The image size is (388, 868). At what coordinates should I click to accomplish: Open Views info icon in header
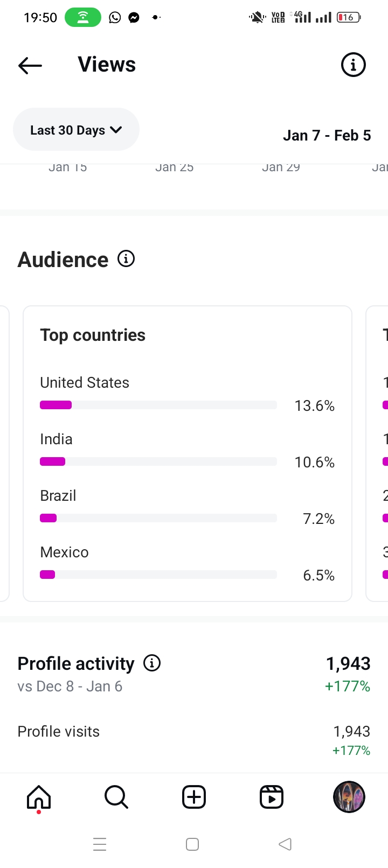pos(353,65)
